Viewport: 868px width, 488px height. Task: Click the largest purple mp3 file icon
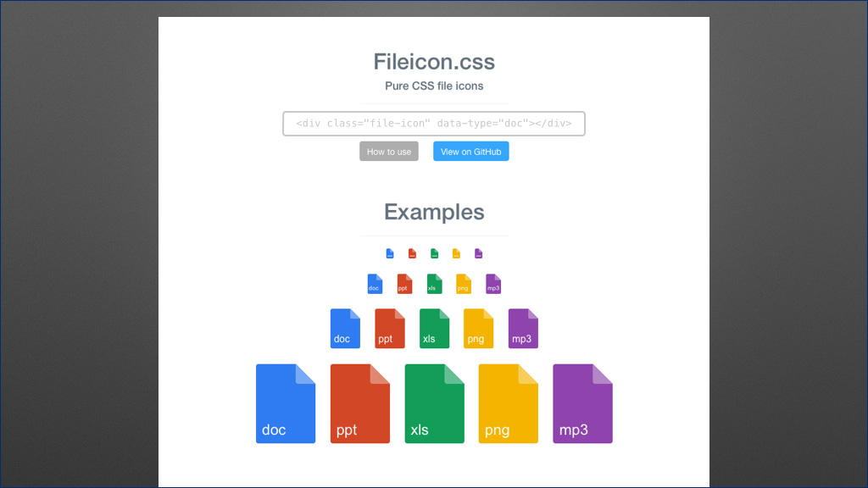(582, 403)
